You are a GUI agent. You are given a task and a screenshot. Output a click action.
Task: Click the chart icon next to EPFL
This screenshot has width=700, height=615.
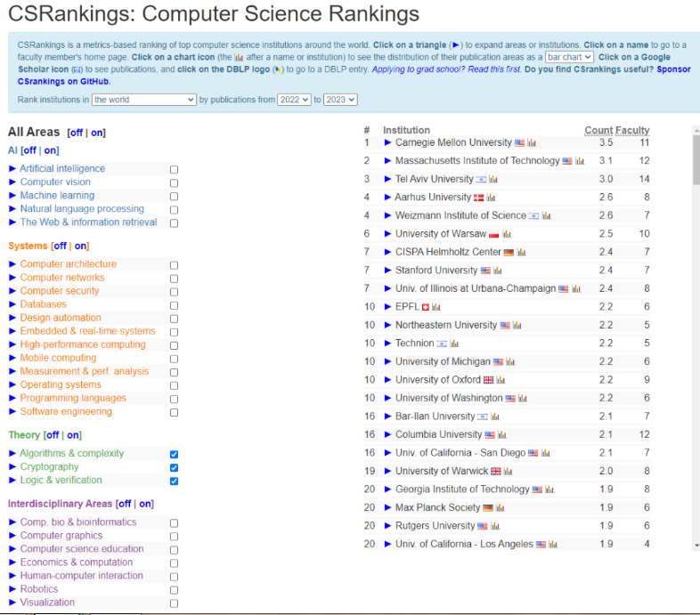(x=437, y=307)
